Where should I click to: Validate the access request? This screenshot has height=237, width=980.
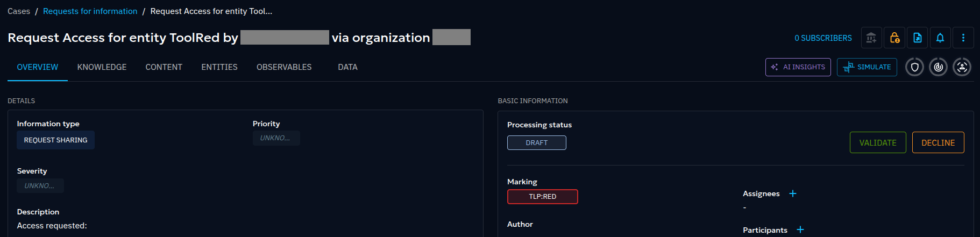tap(877, 142)
